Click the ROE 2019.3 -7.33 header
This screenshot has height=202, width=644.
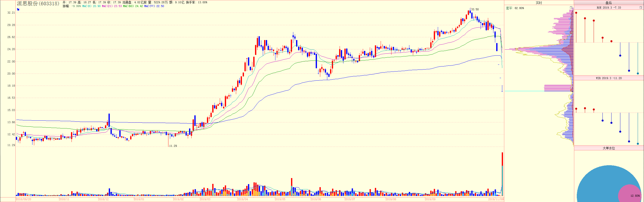click(x=609, y=8)
